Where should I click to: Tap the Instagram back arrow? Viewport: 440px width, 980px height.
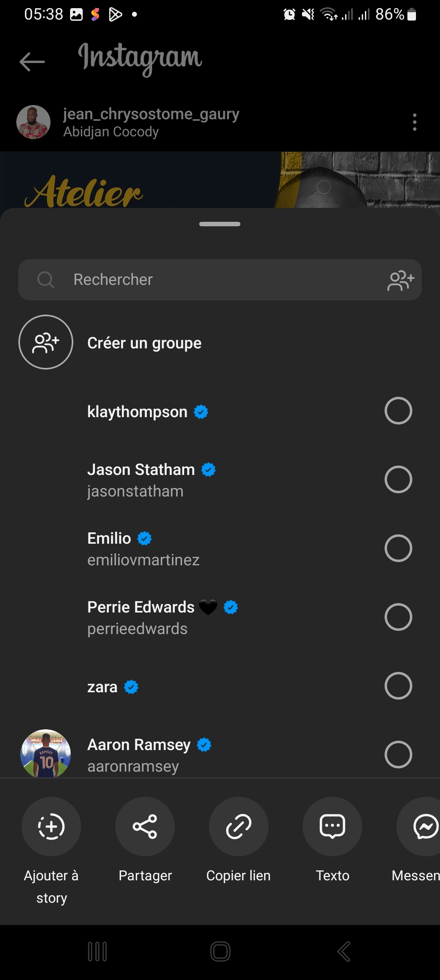[x=32, y=62]
